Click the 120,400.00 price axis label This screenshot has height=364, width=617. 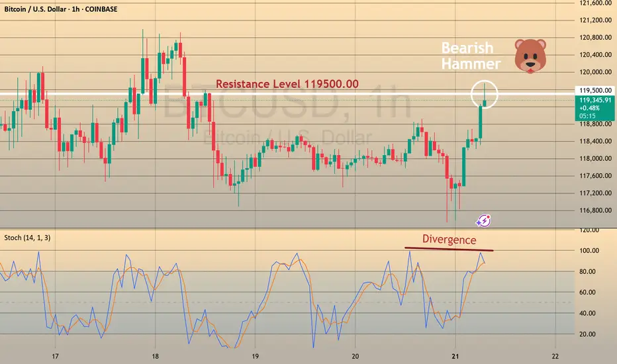point(595,55)
